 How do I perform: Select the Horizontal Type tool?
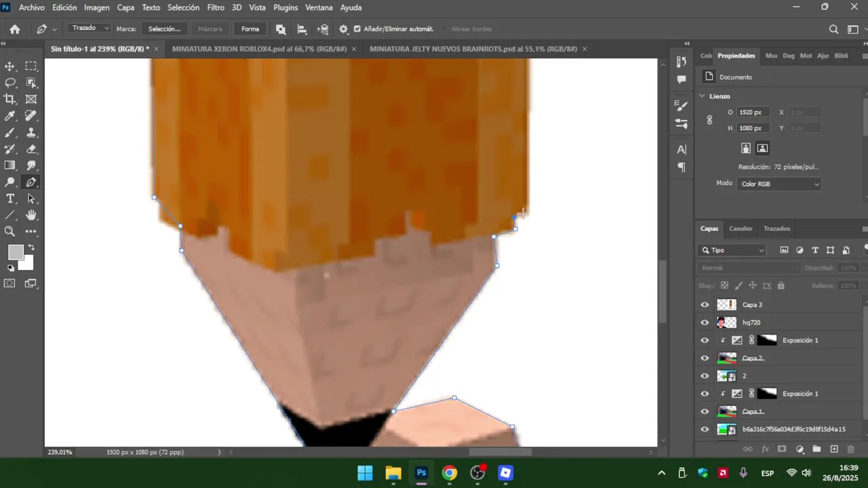point(10,199)
